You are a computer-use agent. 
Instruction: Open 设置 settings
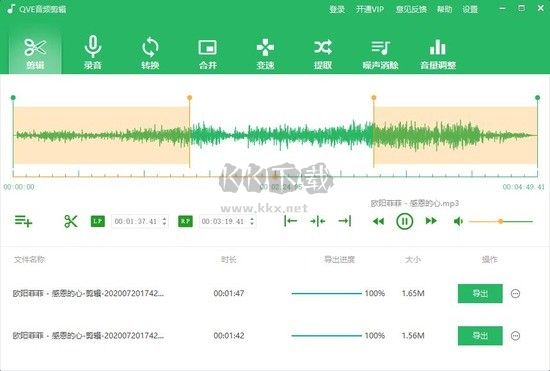click(x=470, y=9)
